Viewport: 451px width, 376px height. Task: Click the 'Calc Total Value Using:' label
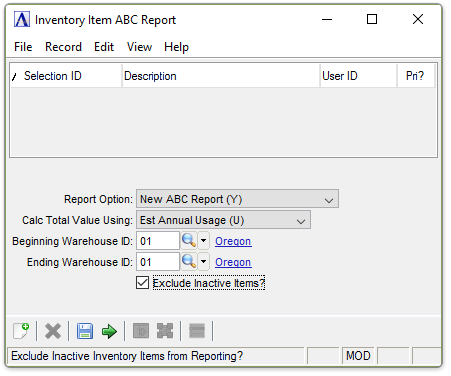[x=77, y=220]
